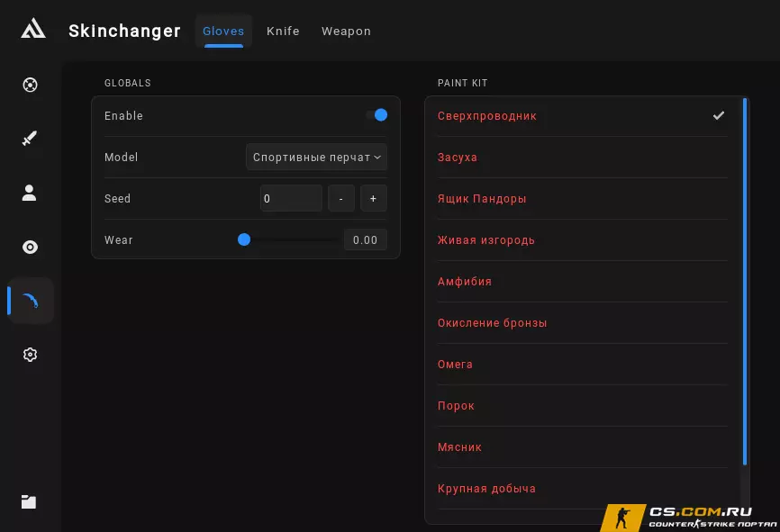Click the Paint Kit list scrollbar

(x=745, y=282)
